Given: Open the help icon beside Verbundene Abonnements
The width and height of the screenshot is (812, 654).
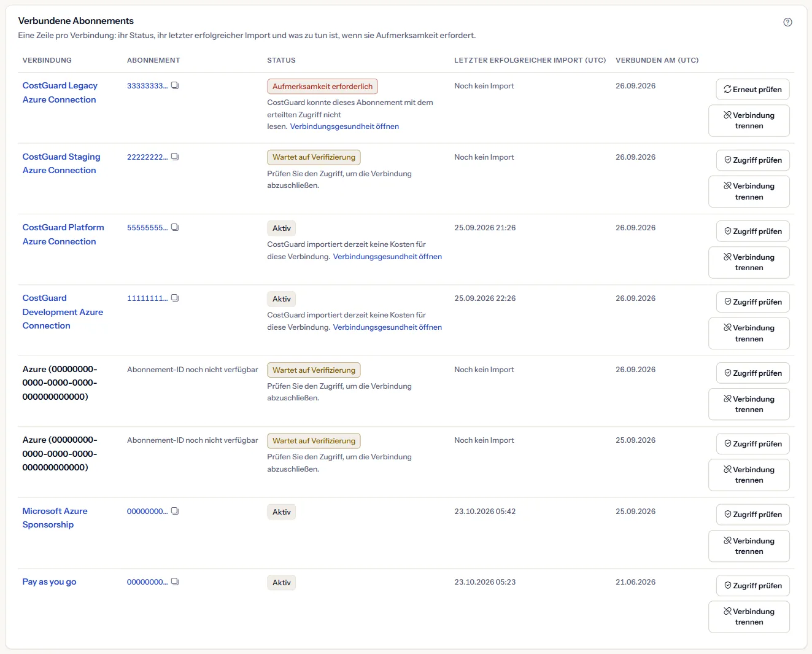Looking at the screenshot, I should click(x=787, y=22).
